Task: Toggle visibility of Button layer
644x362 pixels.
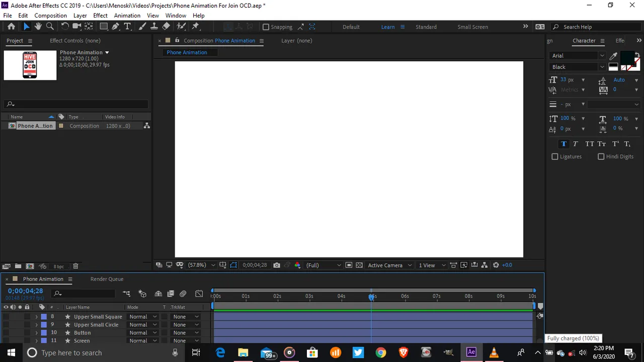Action: [x=6, y=333]
